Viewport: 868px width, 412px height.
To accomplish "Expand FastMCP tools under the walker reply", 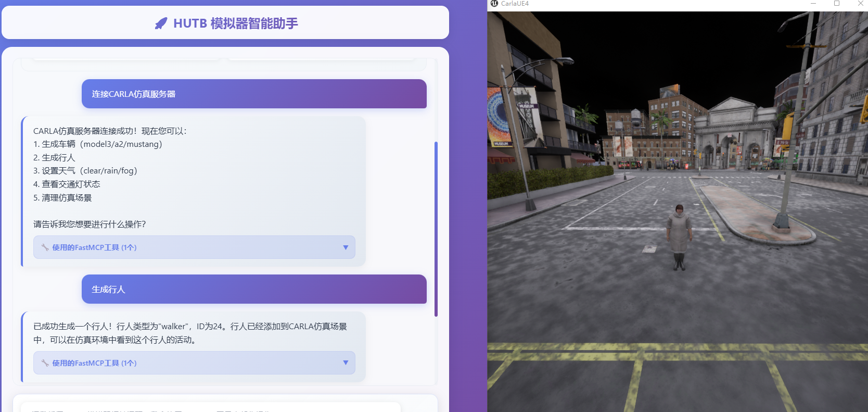I will (x=194, y=363).
